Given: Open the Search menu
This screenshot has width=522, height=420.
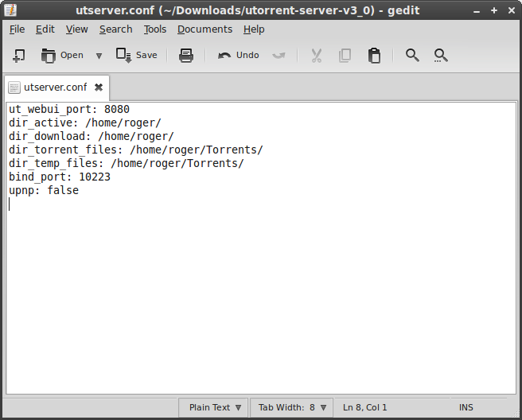Looking at the screenshot, I should [116, 29].
